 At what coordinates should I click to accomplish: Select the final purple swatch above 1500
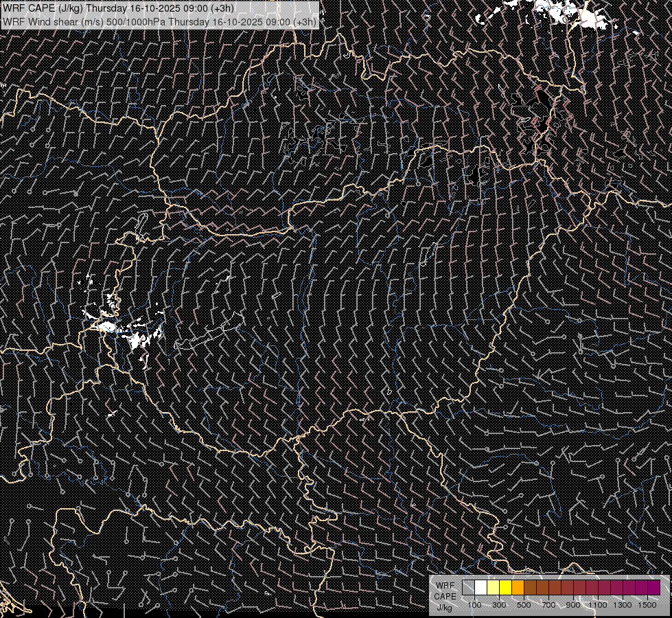click(x=653, y=588)
